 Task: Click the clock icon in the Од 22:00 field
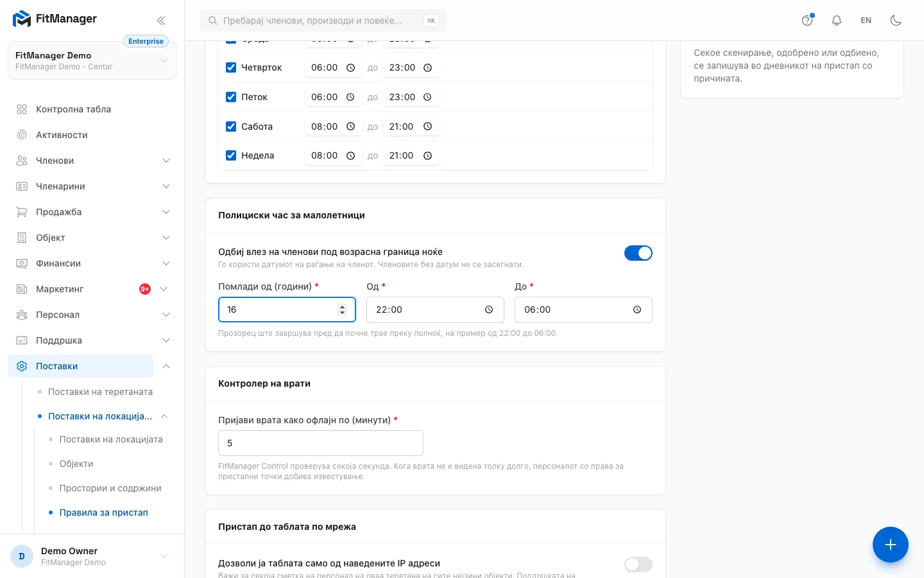(x=489, y=310)
